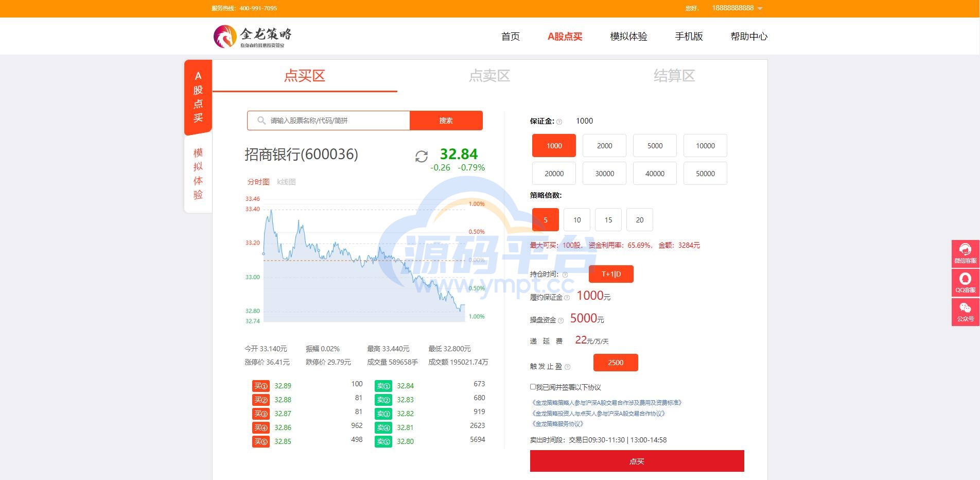This screenshot has height=480, width=980.
Task: Click stock title 招商银行(600036)
Action: (301, 155)
